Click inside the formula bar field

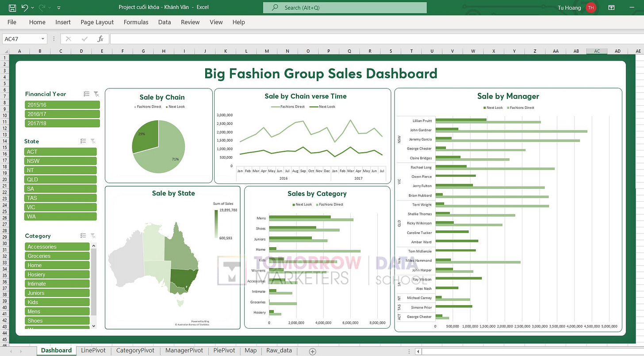click(376, 39)
